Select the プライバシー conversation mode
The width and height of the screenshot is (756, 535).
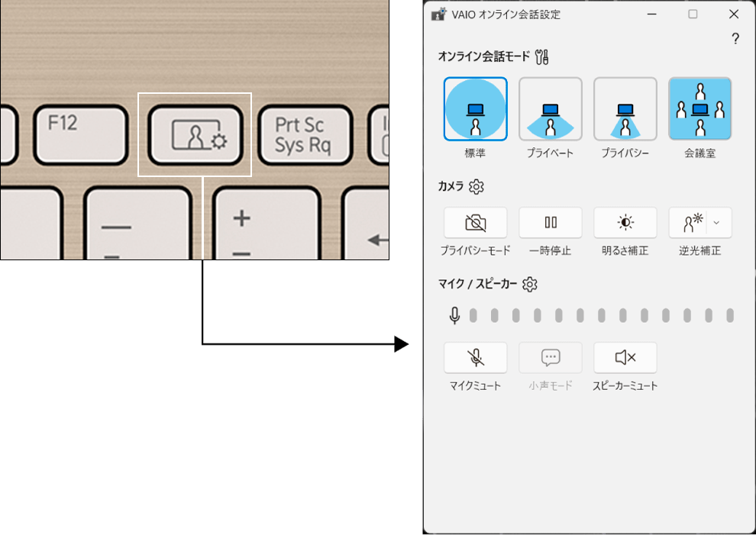625,108
